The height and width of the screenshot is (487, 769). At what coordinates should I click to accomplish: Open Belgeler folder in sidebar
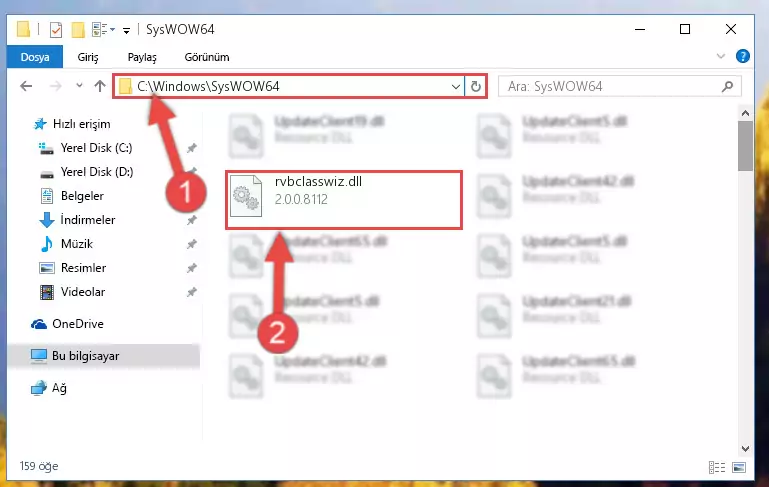point(82,196)
